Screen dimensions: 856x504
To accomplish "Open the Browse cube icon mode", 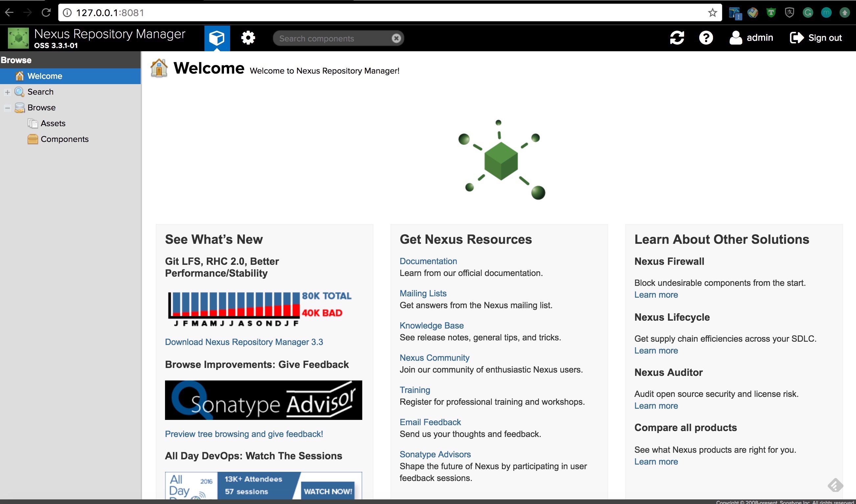I will (x=217, y=38).
